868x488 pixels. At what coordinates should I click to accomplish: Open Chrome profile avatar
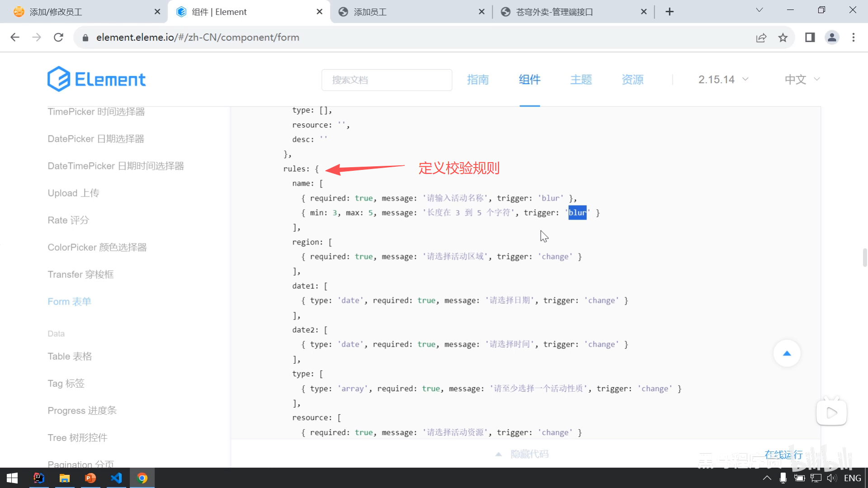point(832,38)
